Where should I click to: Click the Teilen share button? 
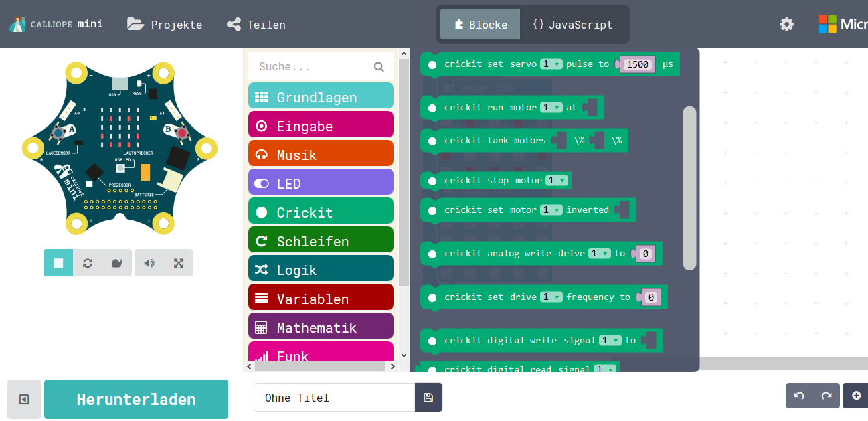[x=256, y=25]
